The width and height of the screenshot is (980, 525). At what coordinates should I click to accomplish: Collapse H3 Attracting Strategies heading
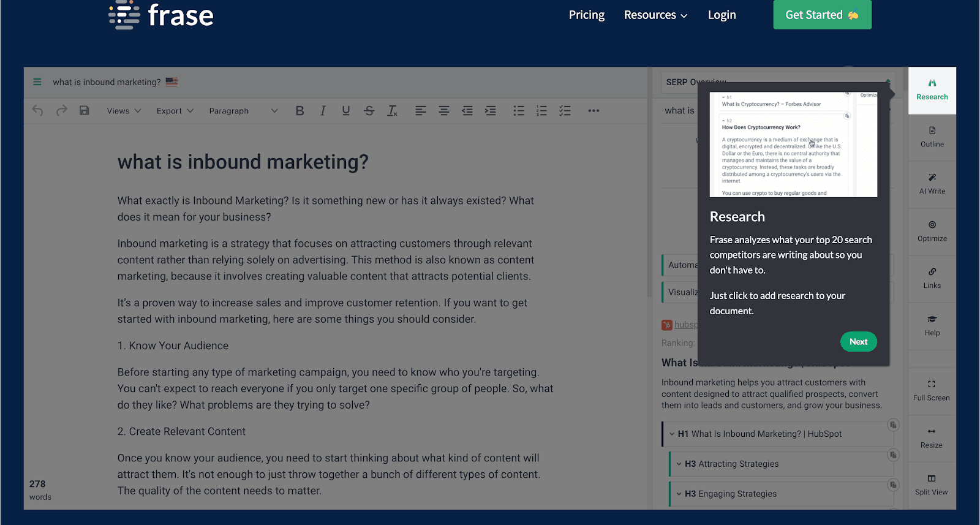click(x=679, y=464)
